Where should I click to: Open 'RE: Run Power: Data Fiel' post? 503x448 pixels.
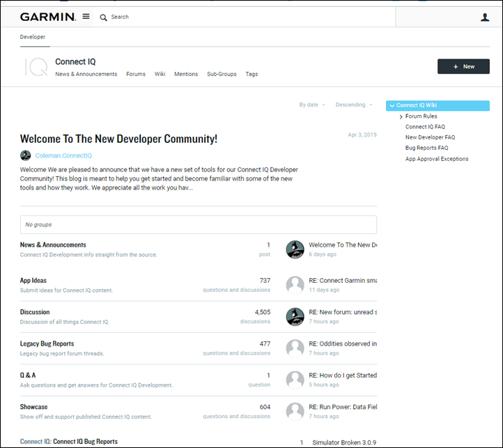tap(343, 407)
